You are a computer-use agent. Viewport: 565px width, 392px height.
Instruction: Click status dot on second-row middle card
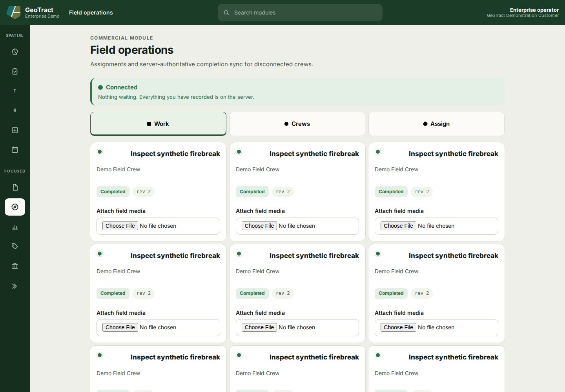click(239, 254)
